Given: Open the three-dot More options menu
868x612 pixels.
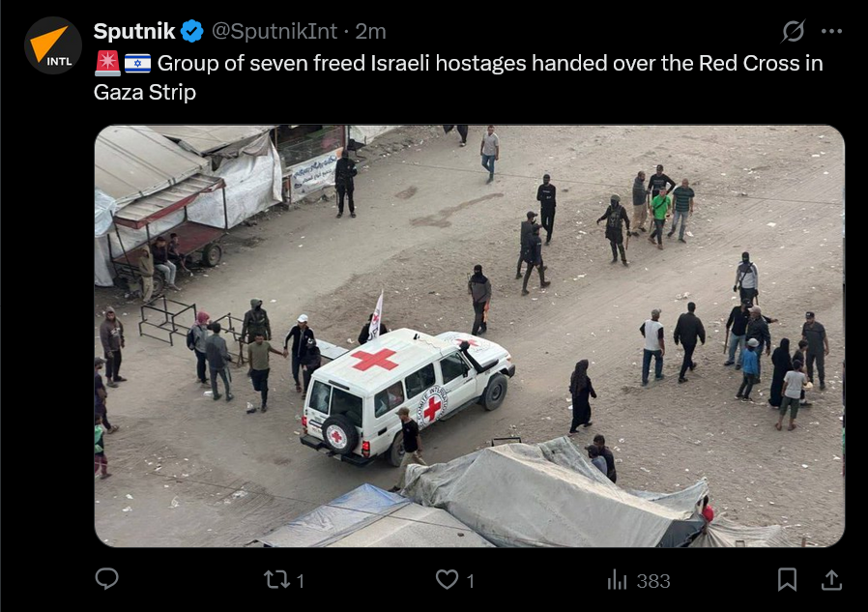Looking at the screenshot, I should (831, 32).
